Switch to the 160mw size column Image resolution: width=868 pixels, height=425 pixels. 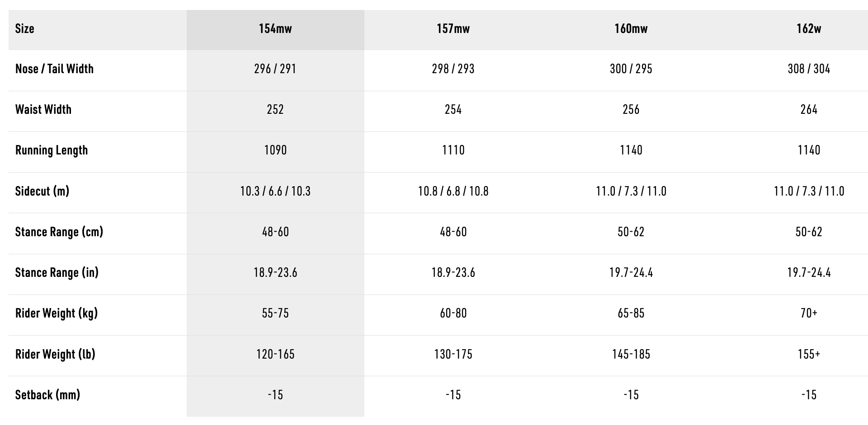click(631, 29)
